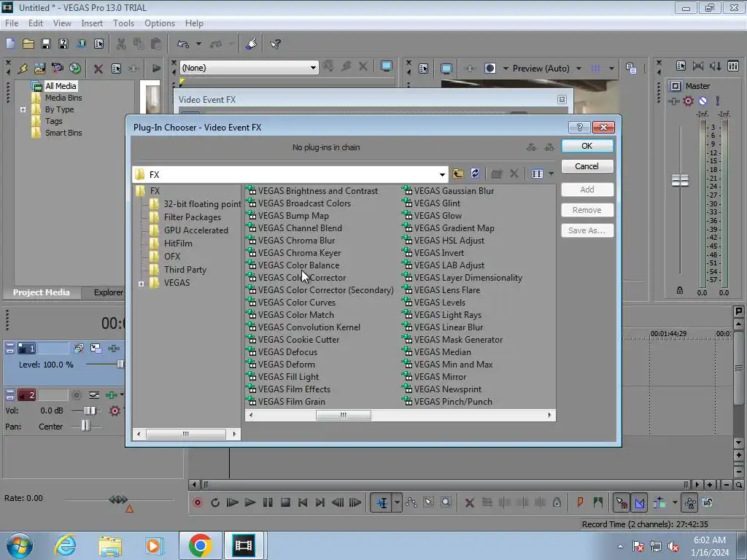
Task: Click the Add button in Plug-In Chooser
Action: click(x=587, y=190)
